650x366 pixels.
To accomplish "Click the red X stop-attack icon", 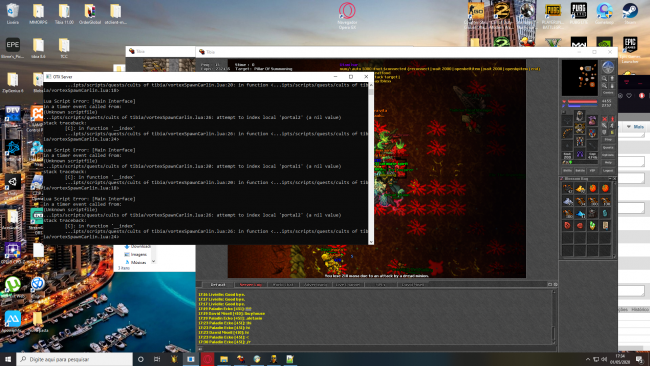I will [604, 119].
